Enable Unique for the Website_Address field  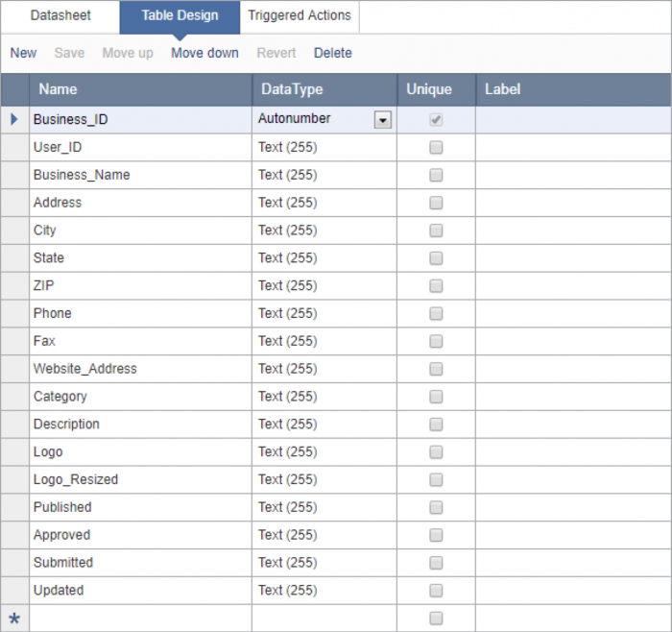pos(436,369)
